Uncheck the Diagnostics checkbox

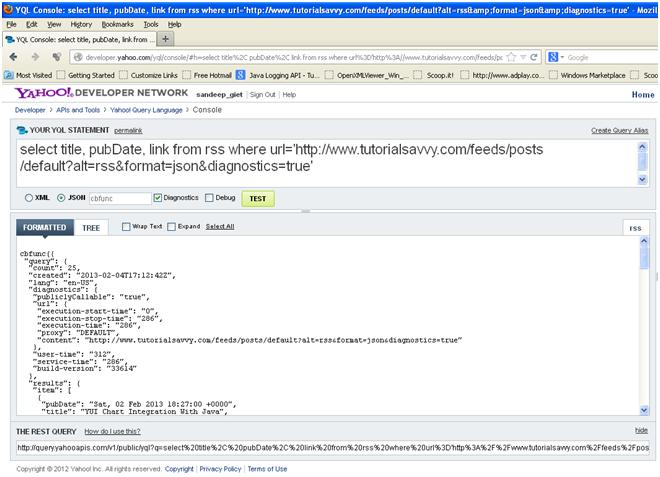158,198
